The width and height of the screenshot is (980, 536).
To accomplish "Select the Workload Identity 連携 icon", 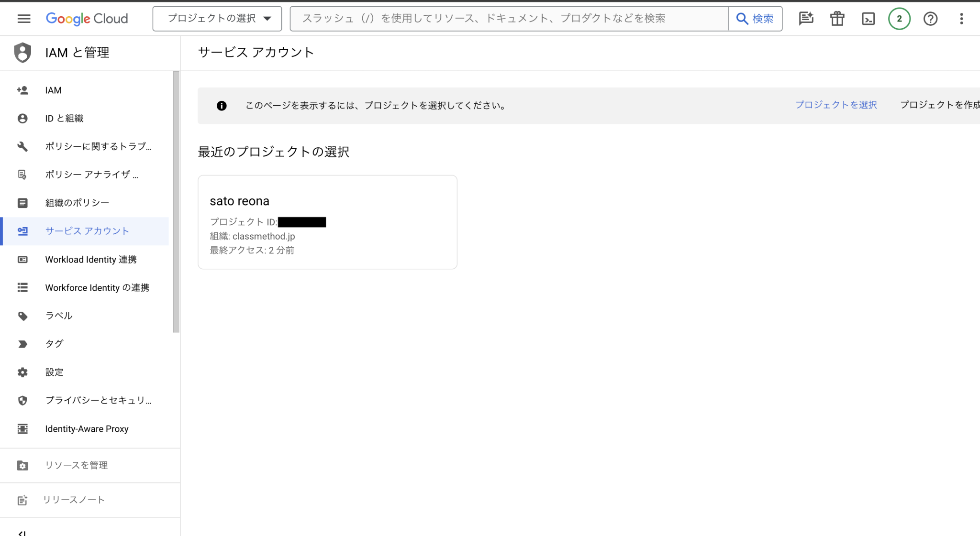I will pos(22,259).
